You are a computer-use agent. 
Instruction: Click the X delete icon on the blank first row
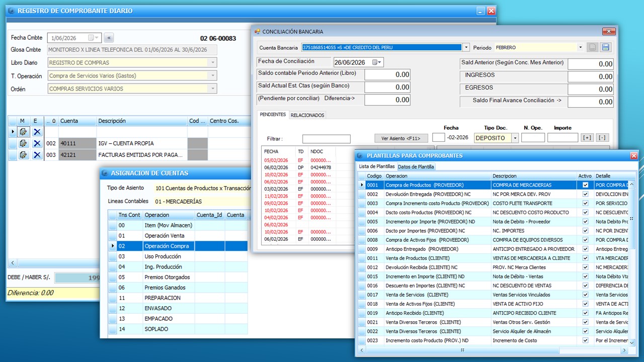pyautogui.click(x=37, y=132)
